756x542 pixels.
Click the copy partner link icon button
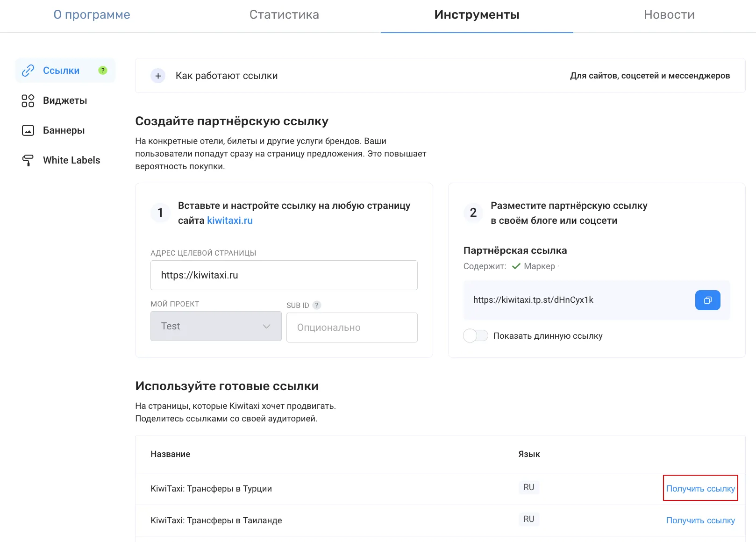[707, 300]
